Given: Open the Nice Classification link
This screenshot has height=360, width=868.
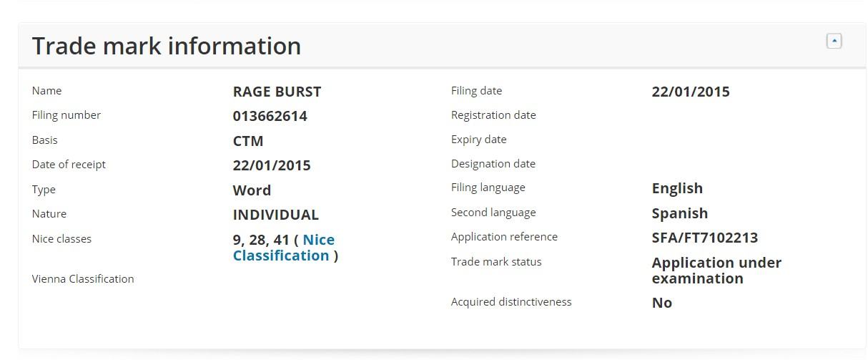Looking at the screenshot, I should coord(284,248).
